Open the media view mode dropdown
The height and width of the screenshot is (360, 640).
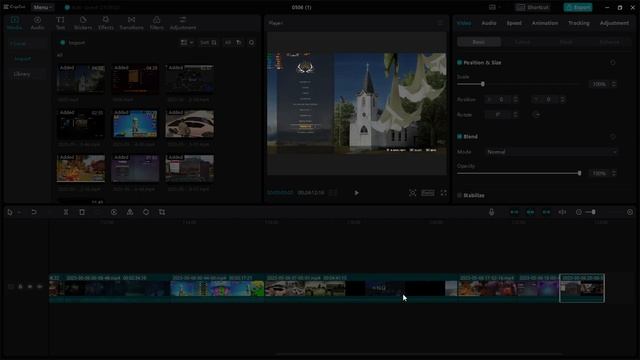187,42
